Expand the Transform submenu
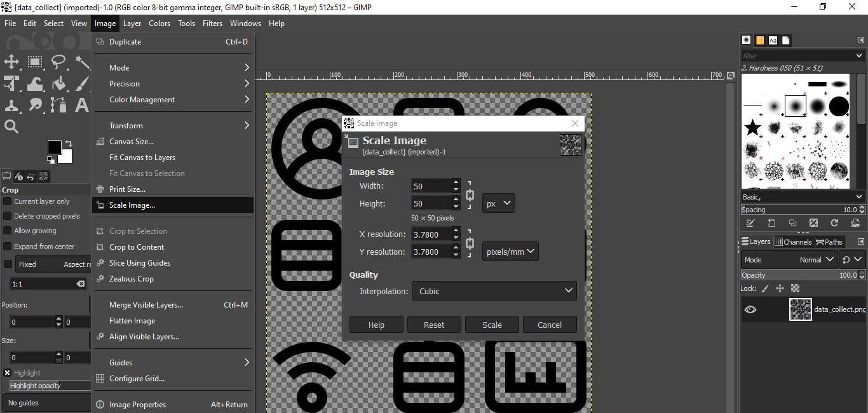 [x=173, y=126]
